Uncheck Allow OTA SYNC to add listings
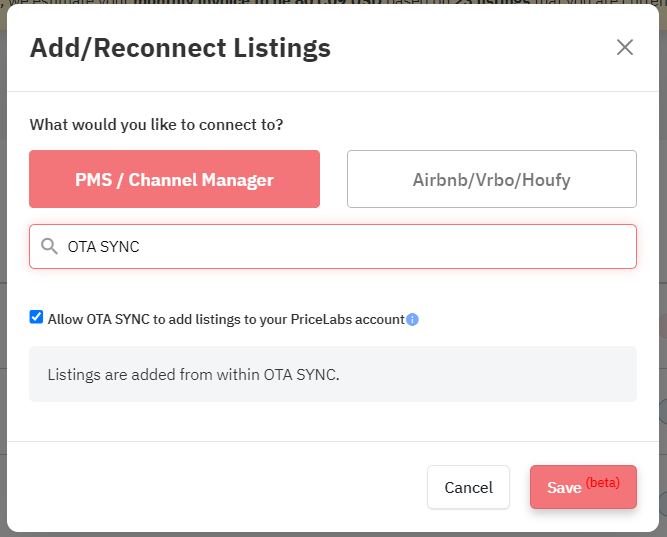Image resolution: width=667 pixels, height=537 pixels. [36, 317]
